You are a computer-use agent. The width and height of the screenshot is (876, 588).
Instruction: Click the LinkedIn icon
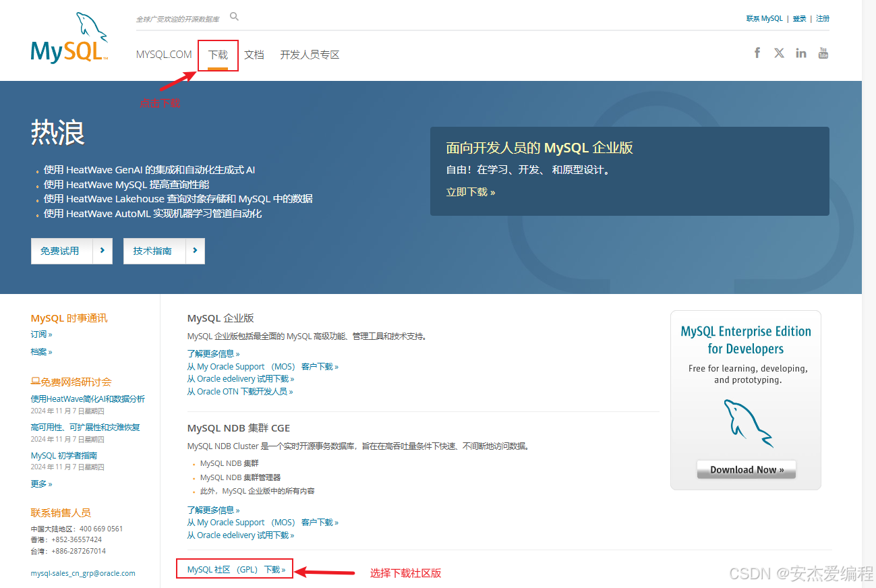(x=800, y=52)
